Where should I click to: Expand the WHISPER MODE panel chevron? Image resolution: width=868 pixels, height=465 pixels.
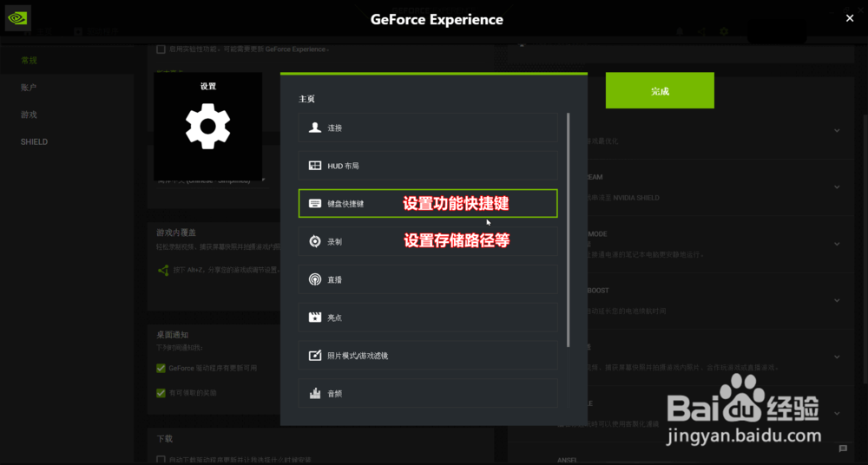(837, 244)
